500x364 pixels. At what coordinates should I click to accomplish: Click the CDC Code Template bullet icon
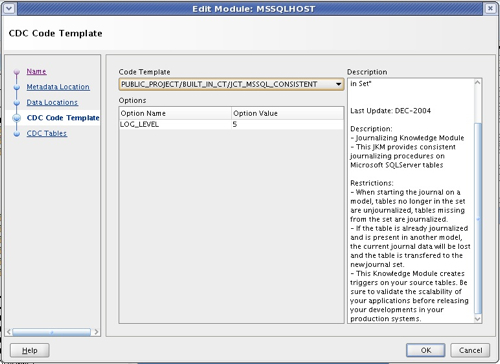[16, 118]
